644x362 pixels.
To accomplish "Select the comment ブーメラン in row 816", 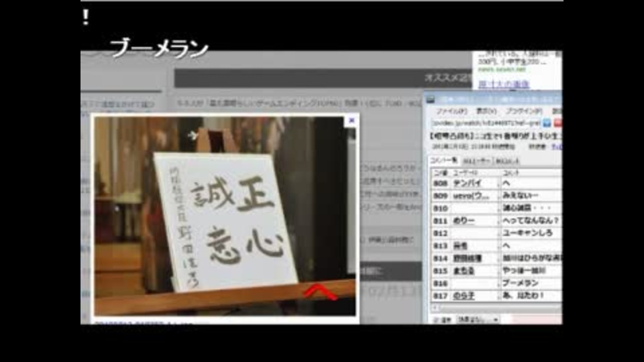I will tap(520, 283).
